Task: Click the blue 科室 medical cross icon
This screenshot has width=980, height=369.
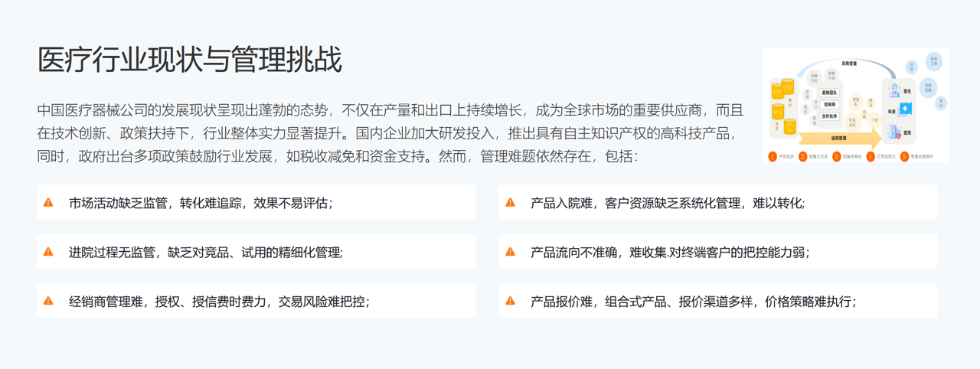Action: pyautogui.click(x=906, y=109)
